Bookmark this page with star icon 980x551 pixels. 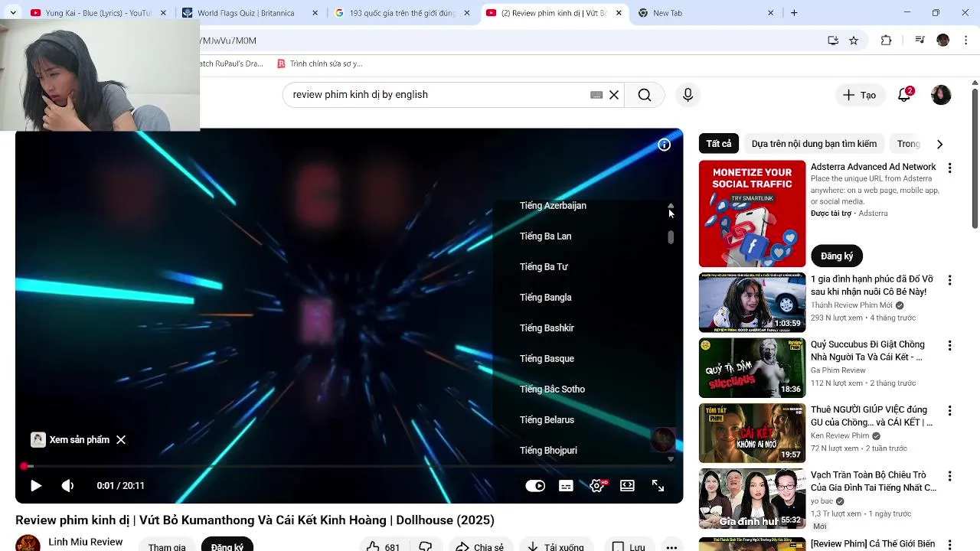point(854,41)
